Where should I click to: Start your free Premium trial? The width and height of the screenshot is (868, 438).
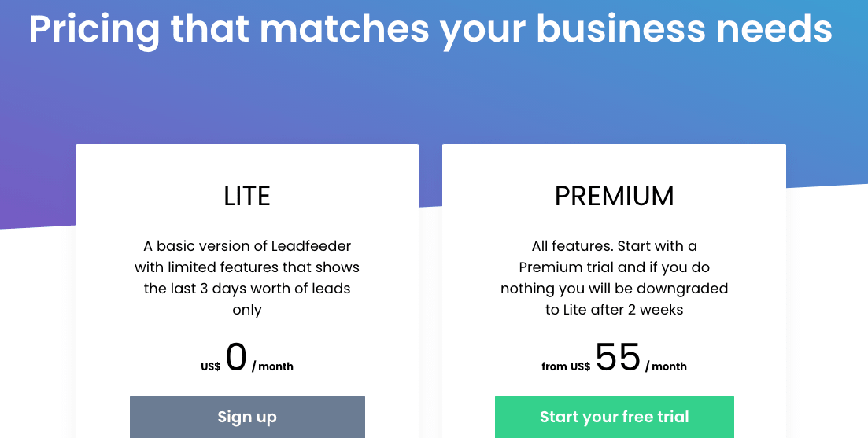point(614,417)
